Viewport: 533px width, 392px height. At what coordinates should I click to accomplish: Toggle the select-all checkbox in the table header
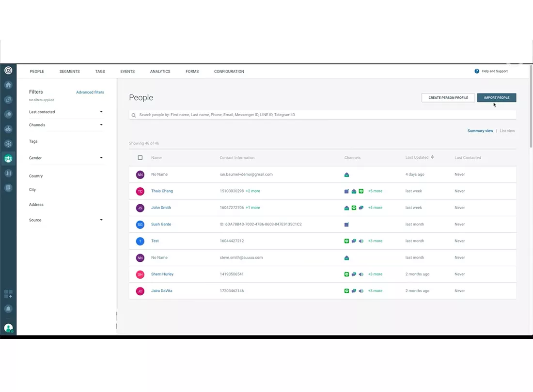coord(140,158)
